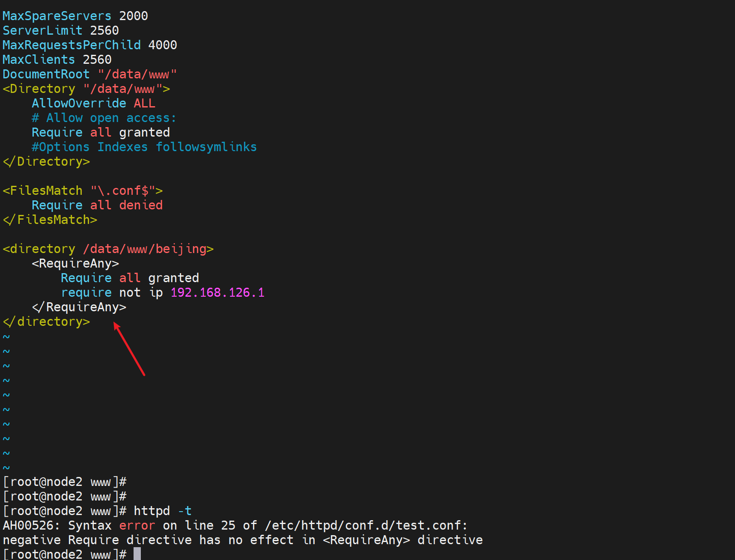Click the opening <RequireAny> tag

click(75, 263)
